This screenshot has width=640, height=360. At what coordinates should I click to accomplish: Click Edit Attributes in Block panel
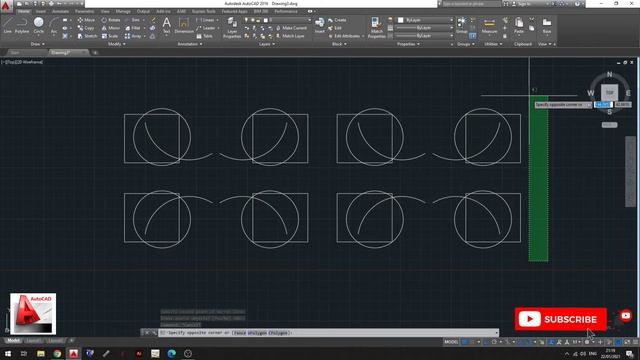(345, 36)
